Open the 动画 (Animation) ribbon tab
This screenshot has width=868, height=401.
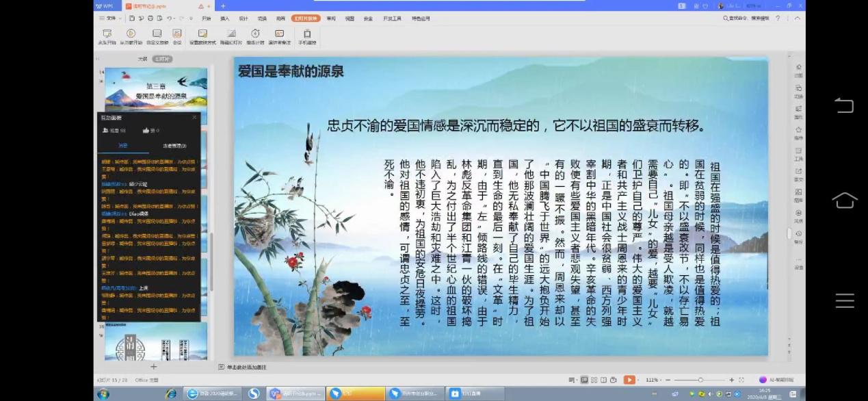tap(280, 18)
